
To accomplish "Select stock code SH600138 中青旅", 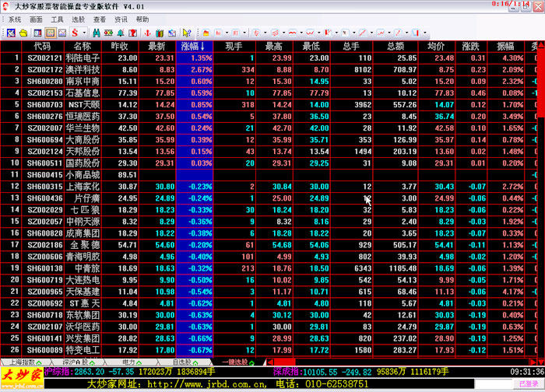I will 45,268.
